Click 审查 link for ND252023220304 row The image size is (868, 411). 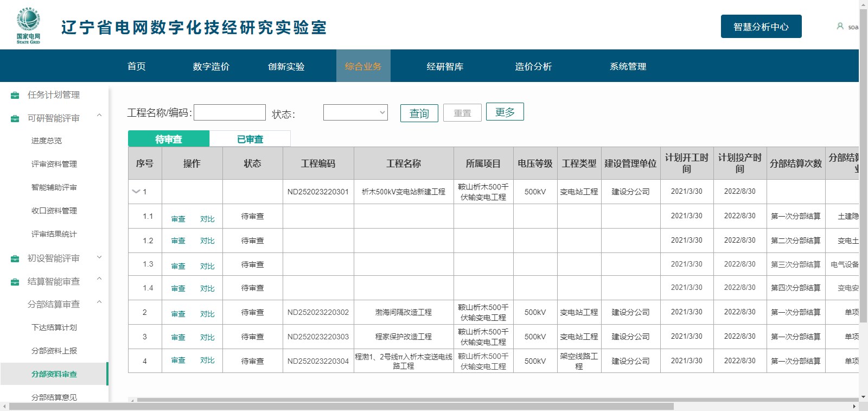pos(178,360)
